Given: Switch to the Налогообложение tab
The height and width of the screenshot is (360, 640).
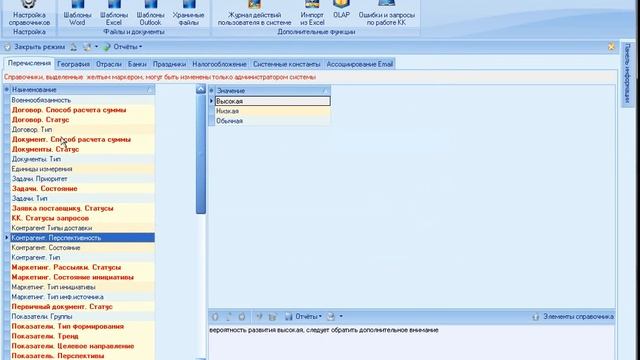Looking at the screenshot, I should tap(220, 64).
